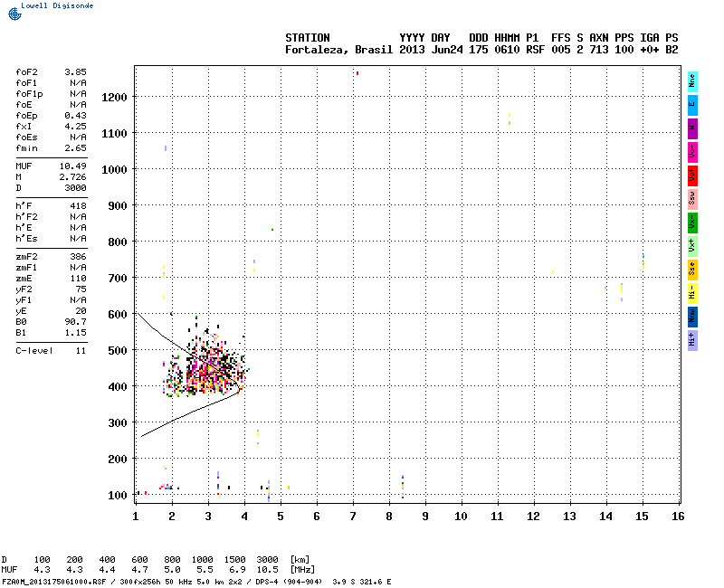Viewport: 724px width, 588px height.
Task: Click the 100 km y-axis label
Action: 118,496
